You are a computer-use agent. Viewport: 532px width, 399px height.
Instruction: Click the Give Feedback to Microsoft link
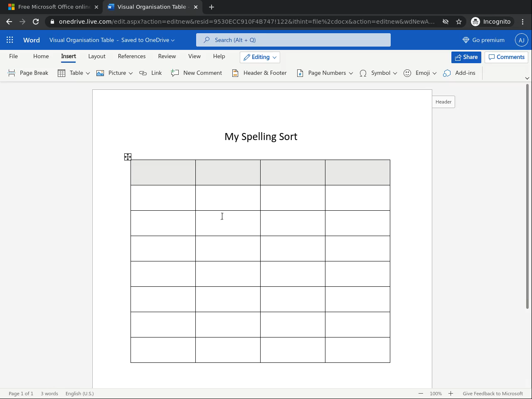(493, 394)
